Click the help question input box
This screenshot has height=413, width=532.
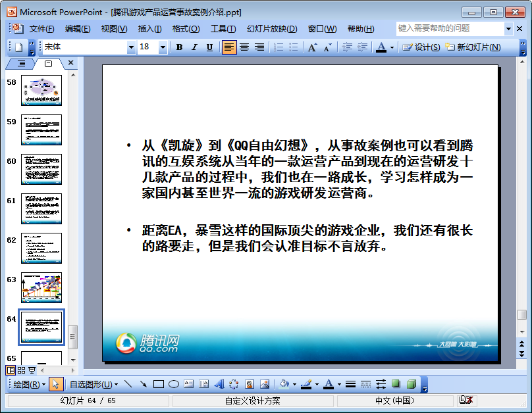click(450, 28)
